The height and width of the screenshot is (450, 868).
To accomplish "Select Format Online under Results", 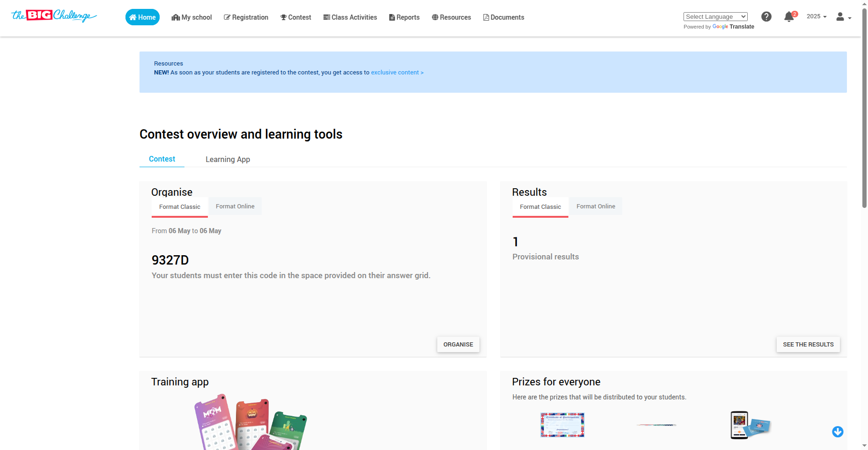I will coord(596,207).
